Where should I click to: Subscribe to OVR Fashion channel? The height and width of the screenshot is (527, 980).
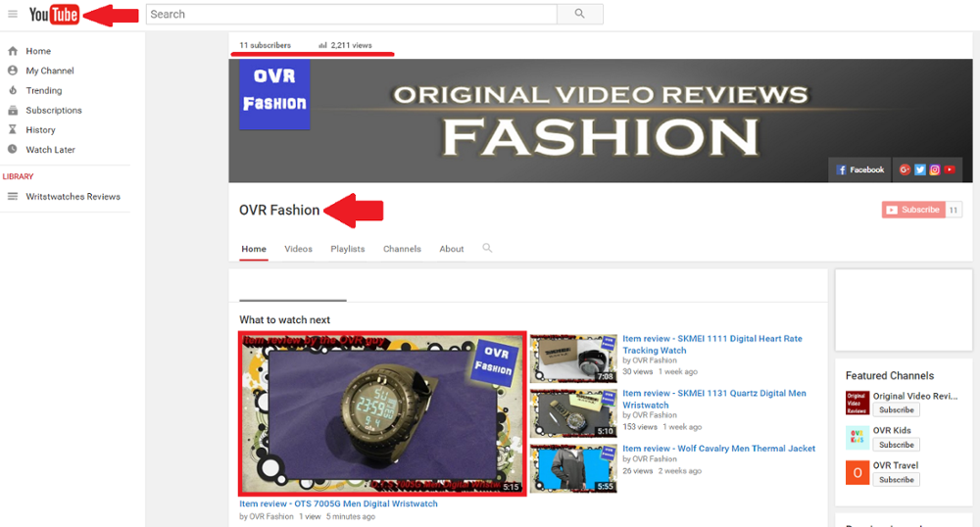point(913,210)
